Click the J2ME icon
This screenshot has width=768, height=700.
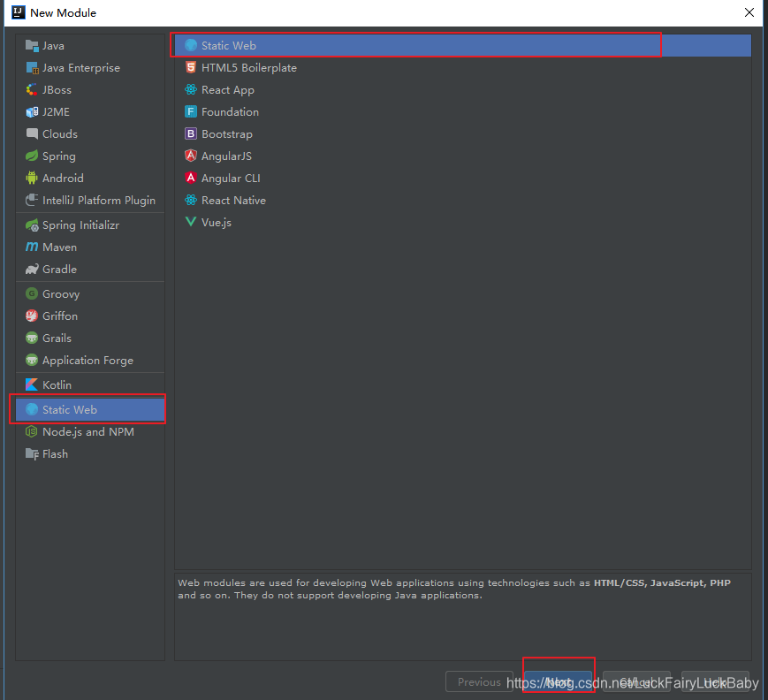[32, 111]
